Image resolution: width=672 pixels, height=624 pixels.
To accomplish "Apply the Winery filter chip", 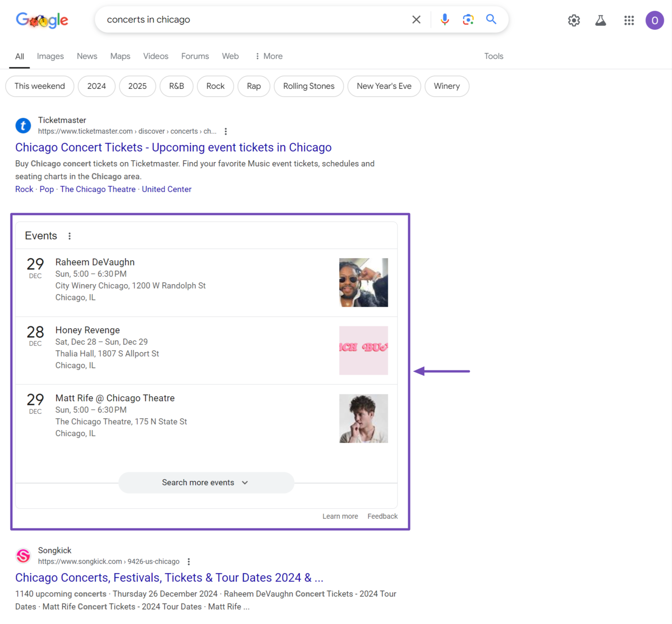I will coord(447,86).
